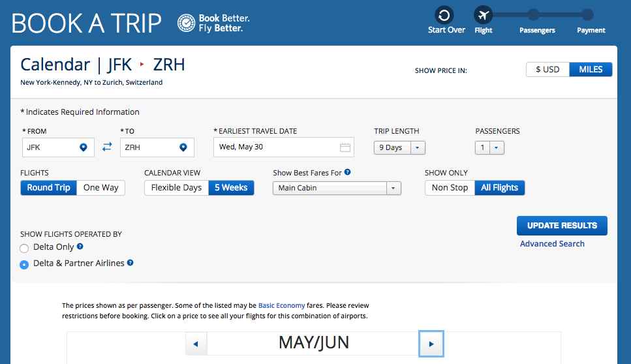Open the Trip Length 9 Days dropdown
The width and height of the screenshot is (631, 364).
[399, 147]
